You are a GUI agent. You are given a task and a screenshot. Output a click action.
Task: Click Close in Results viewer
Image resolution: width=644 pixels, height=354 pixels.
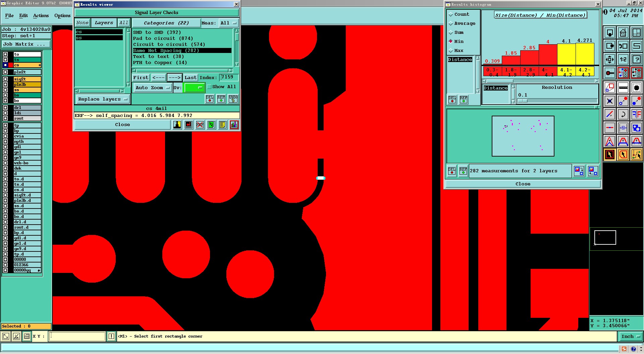pyautogui.click(x=122, y=125)
